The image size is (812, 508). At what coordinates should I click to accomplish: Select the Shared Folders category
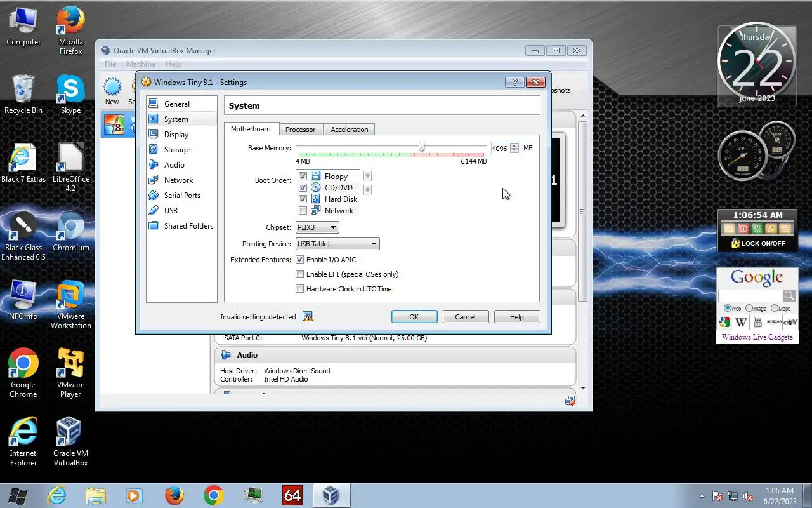181,226
